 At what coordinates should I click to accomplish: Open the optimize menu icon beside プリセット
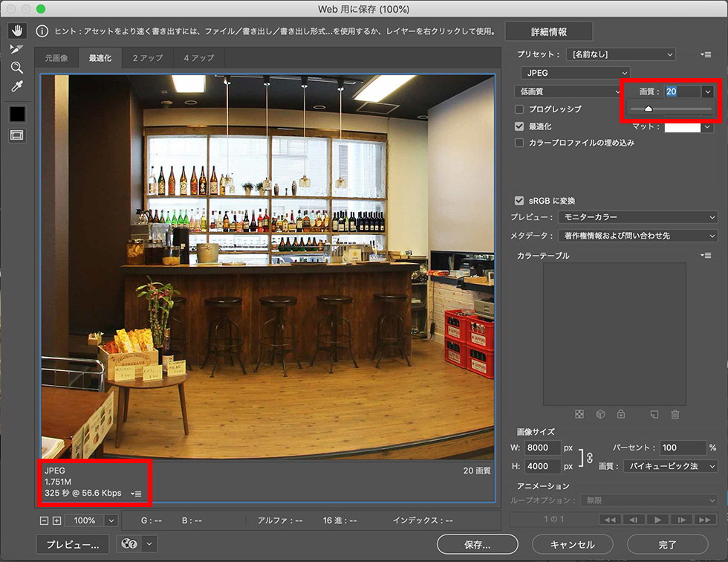pos(705,55)
